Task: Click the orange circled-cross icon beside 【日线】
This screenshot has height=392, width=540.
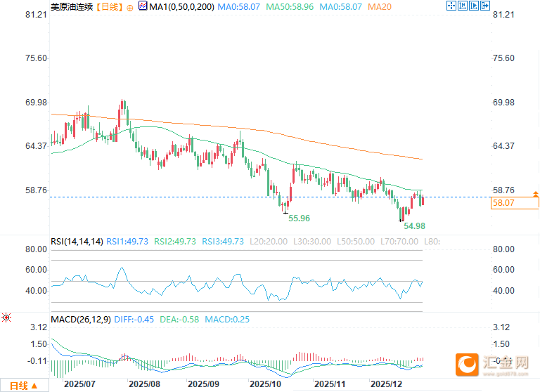Action: [130, 8]
